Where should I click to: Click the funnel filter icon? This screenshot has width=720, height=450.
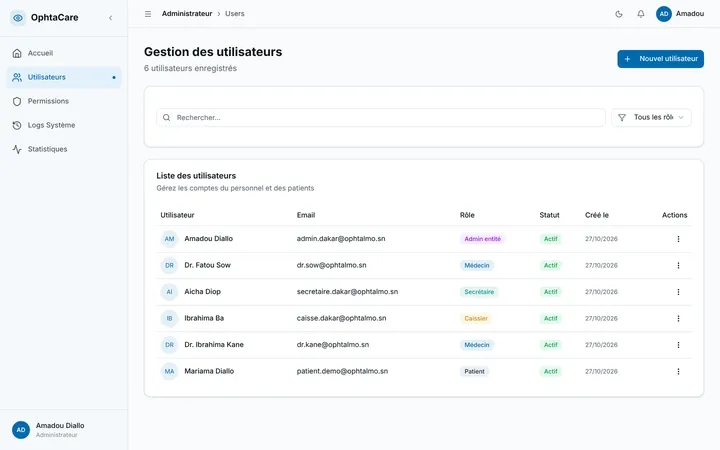(622, 118)
